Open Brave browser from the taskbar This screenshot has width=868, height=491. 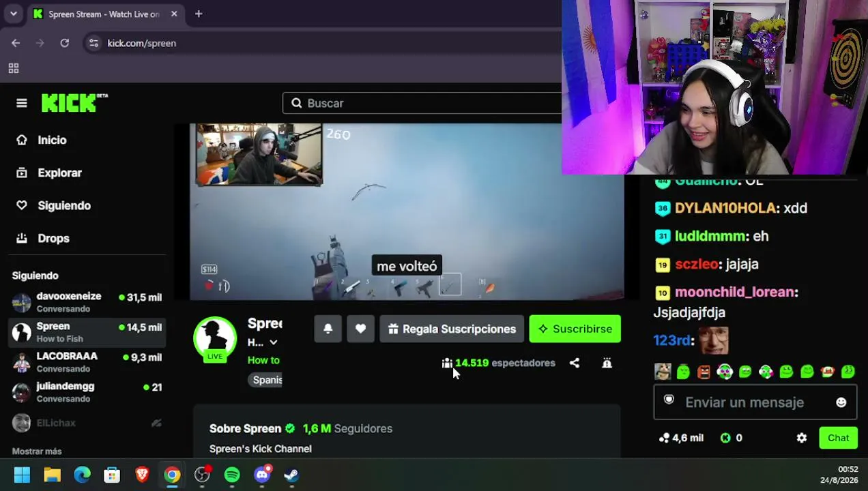[142, 475]
